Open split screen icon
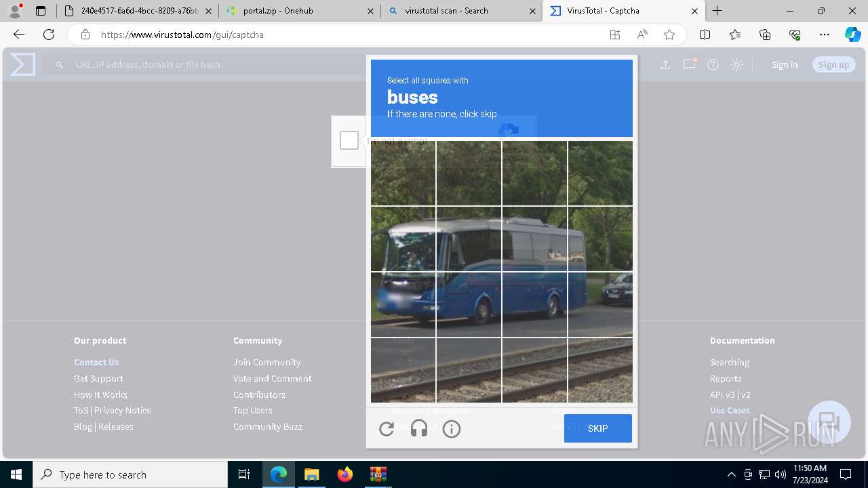Screen dimensions: 868x488 pos(705,35)
